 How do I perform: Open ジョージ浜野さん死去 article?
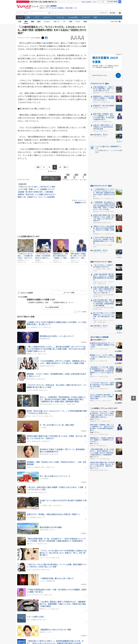click(35, 617)
